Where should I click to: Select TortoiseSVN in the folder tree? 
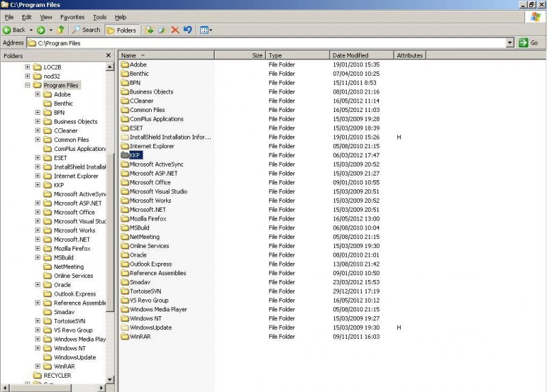(69, 321)
